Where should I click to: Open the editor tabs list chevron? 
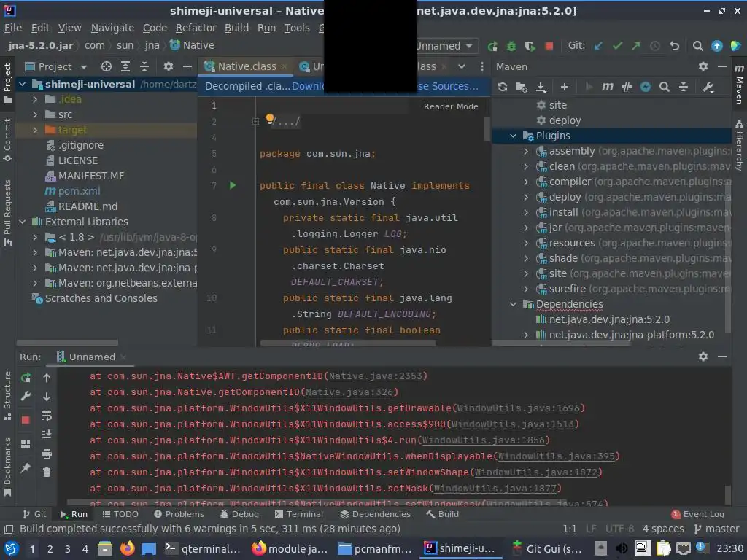click(462, 66)
